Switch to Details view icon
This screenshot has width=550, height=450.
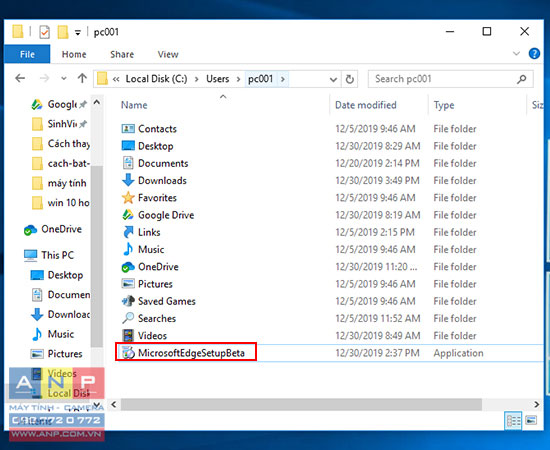pyautogui.click(x=514, y=420)
